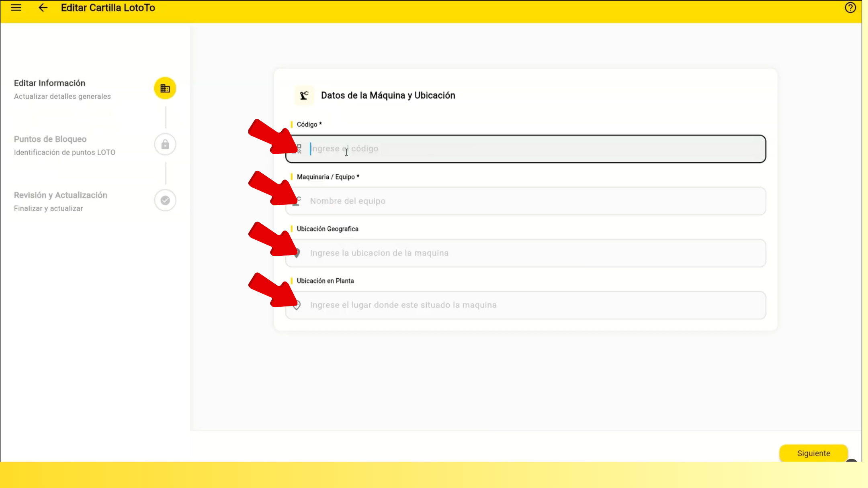The width and height of the screenshot is (868, 488).
Task: Click the 'Maquinaria / Equipo *' label
Action: 328,177
